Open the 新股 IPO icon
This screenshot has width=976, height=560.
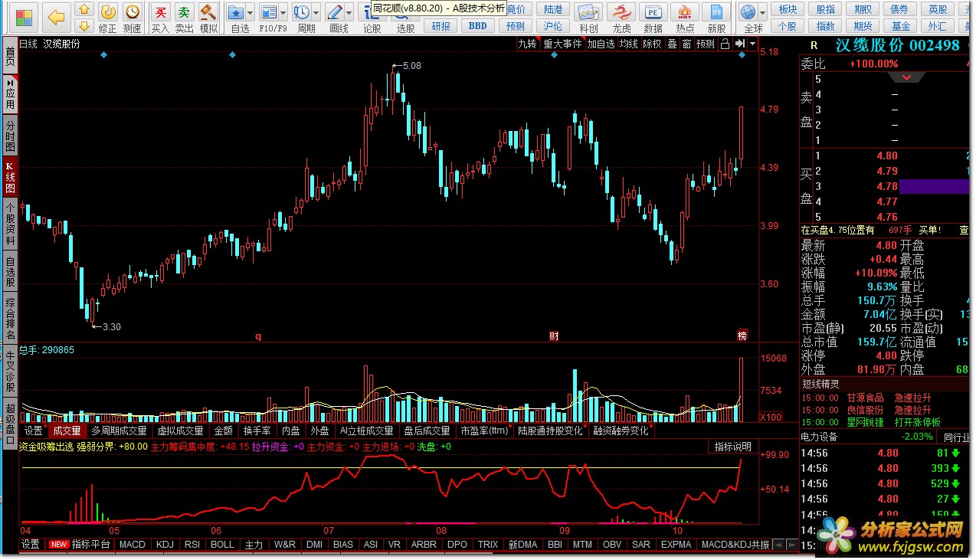(716, 11)
